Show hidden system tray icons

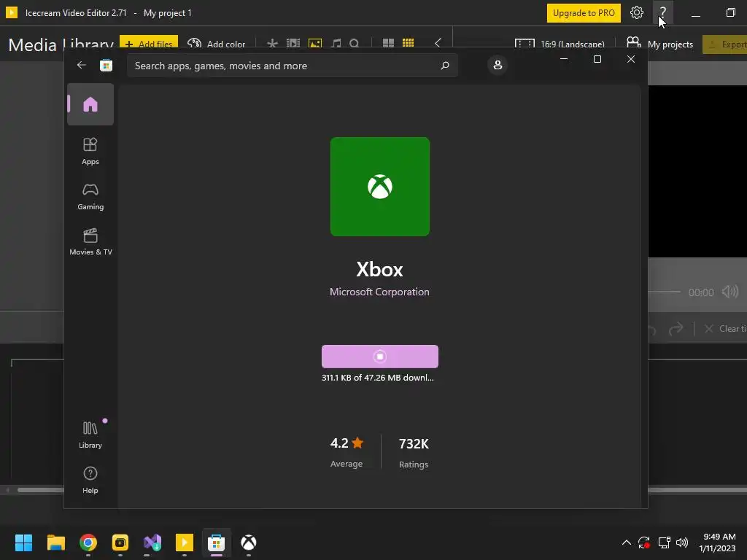(627, 542)
